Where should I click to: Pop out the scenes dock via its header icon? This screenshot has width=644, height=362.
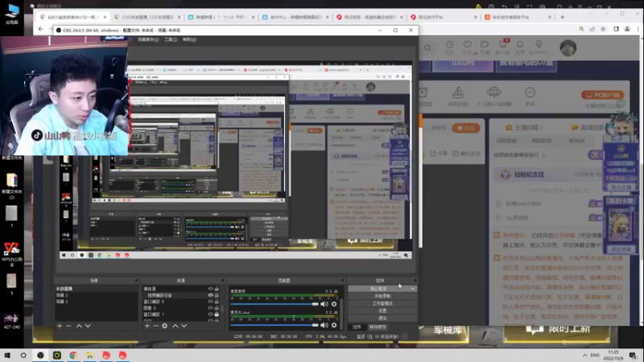point(136,281)
